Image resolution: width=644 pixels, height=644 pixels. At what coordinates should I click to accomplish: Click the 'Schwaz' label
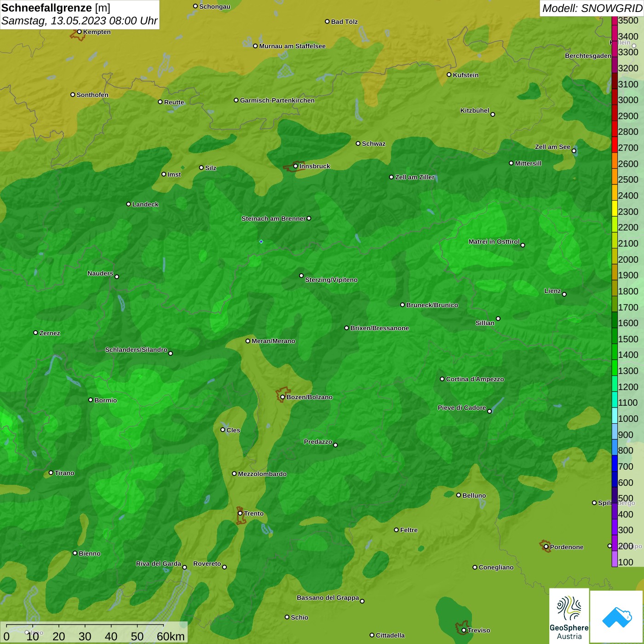click(x=374, y=144)
